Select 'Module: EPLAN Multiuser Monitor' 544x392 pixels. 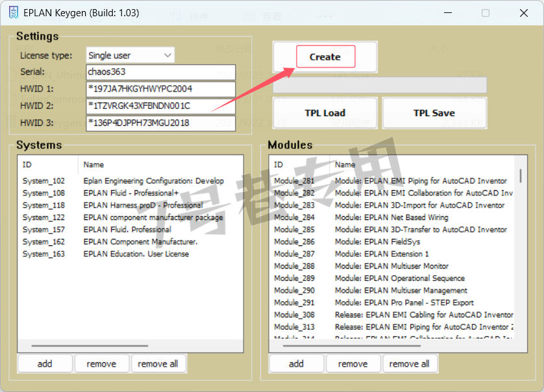point(392,266)
